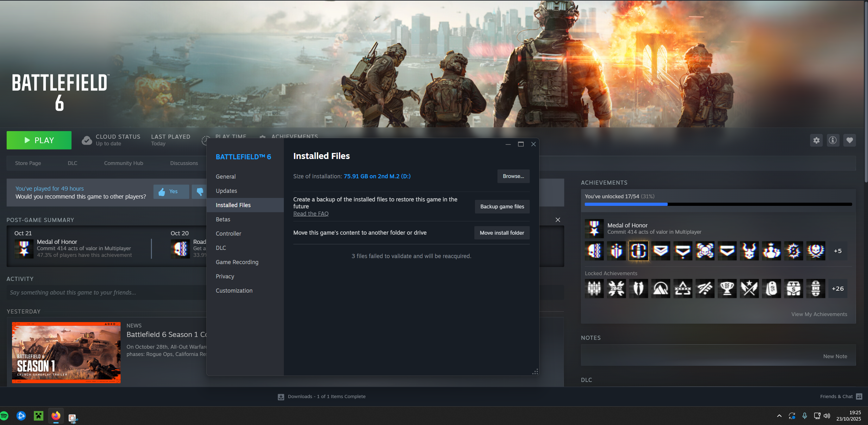Open the game settings gear icon
The height and width of the screenshot is (425, 868).
coord(816,140)
